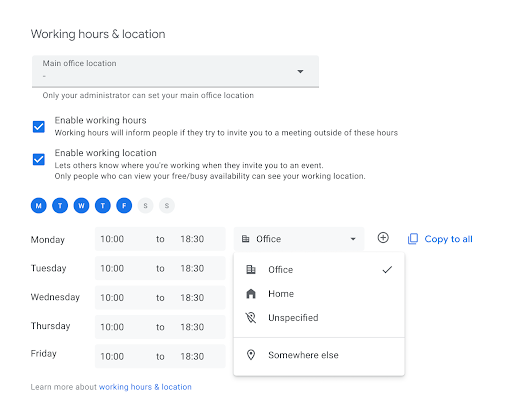Choose Somewhere else from the location menu

(x=319, y=355)
